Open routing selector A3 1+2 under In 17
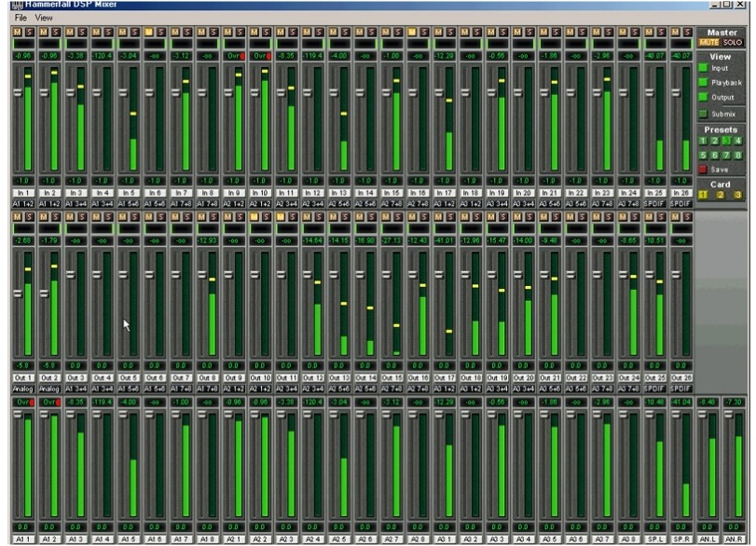Viewport: 756px width, 546px height. pos(444,204)
